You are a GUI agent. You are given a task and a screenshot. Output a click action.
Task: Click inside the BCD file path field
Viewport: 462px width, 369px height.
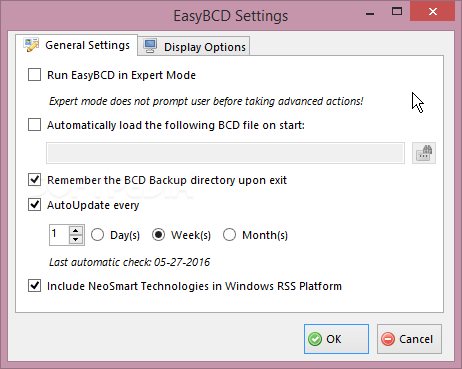point(225,153)
